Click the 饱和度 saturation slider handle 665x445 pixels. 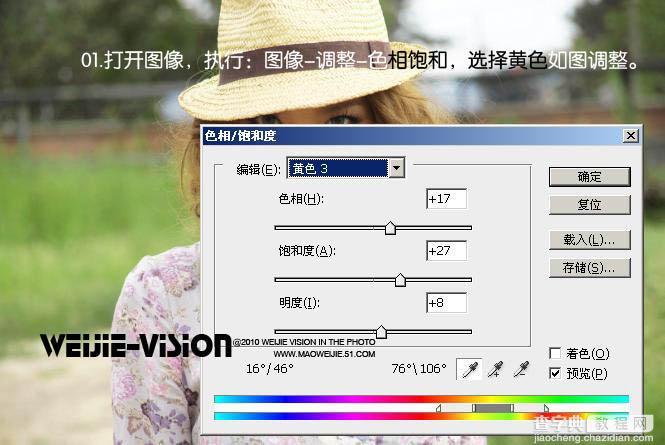[400, 280]
